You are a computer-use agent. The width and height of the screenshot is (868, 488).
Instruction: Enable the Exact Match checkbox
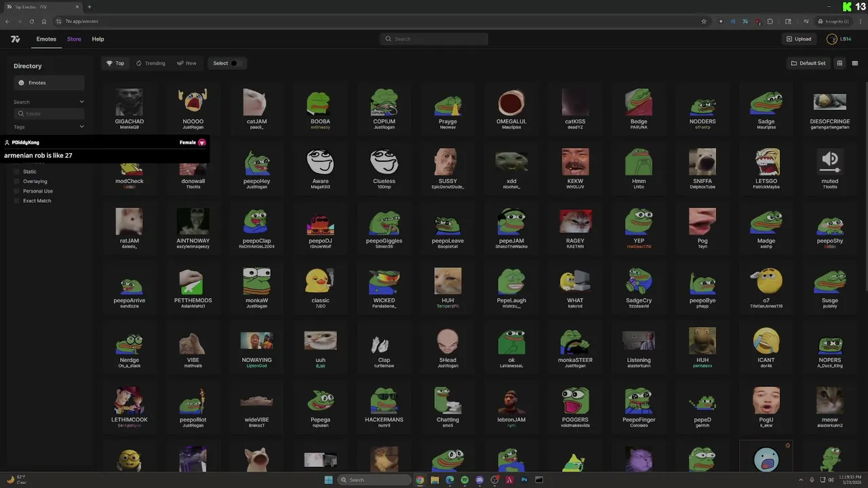pos(18,201)
